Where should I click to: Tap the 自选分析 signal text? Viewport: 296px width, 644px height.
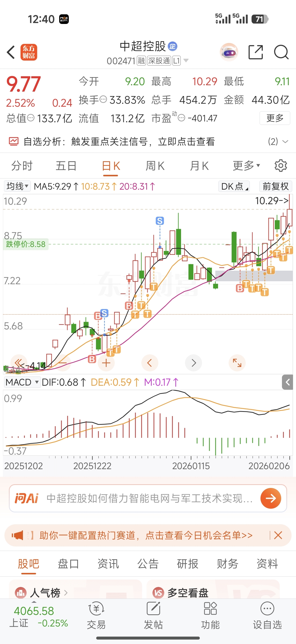pyautogui.click(x=119, y=141)
